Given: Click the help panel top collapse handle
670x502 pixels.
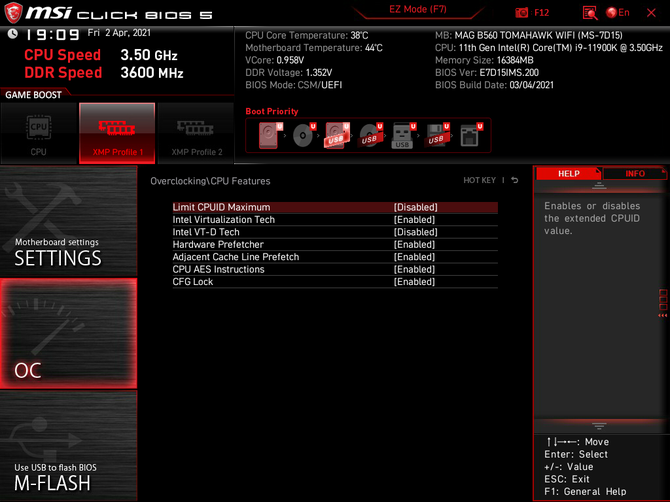Looking at the screenshot, I should coord(599,185).
